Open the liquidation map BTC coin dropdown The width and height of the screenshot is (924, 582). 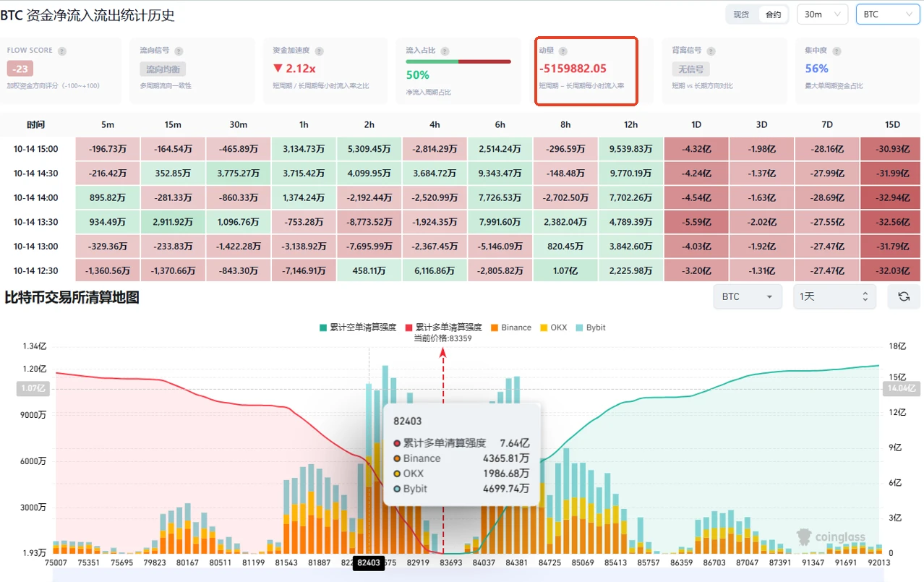tap(748, 296)
